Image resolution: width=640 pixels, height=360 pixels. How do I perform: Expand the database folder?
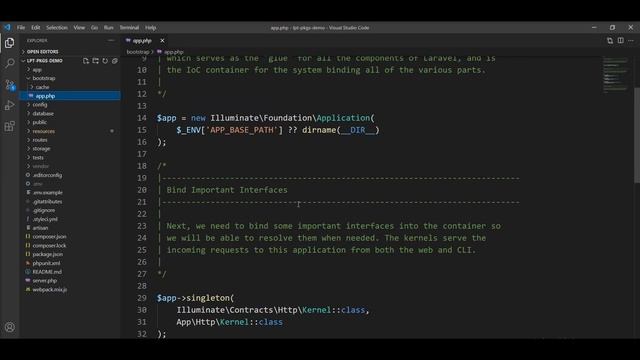70,113
